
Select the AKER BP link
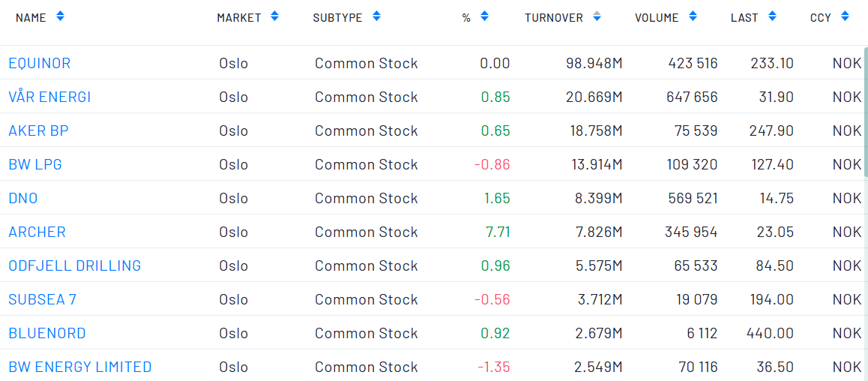[x=38, y=130]
